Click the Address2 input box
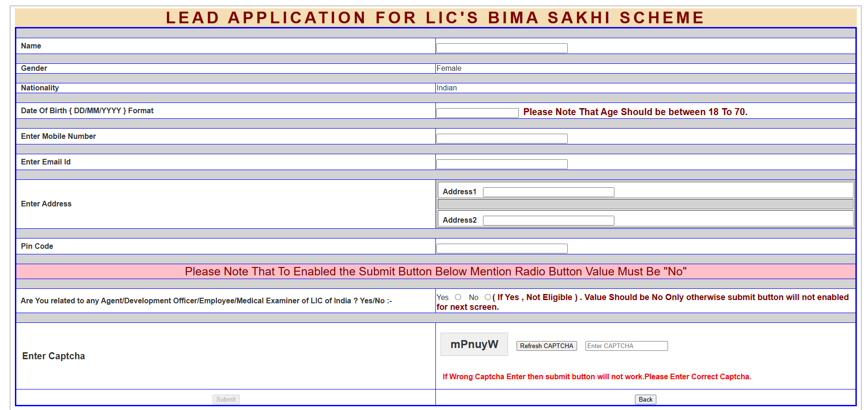Screen dimensions: 868x410 (548, 220)
